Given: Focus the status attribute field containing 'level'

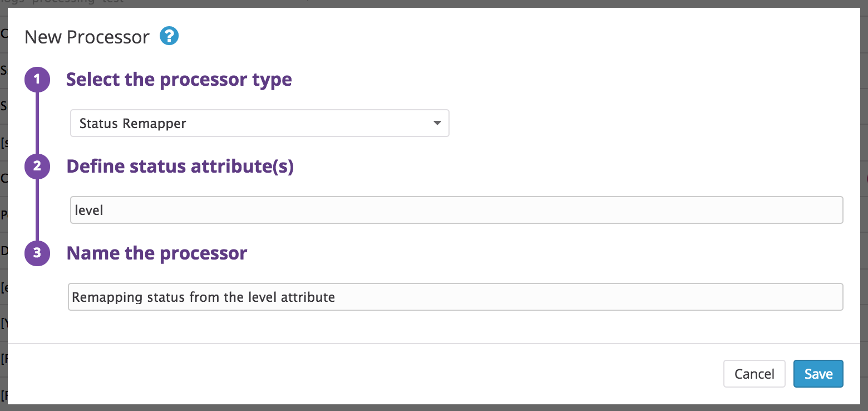Looking at the screenshot, I should [456, 211].
